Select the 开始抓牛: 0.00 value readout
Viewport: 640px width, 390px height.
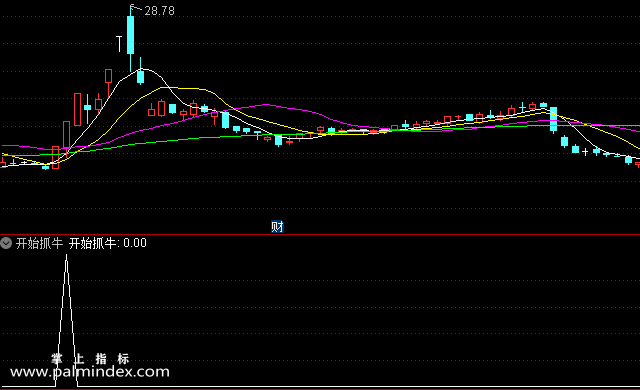[x=107, y=243]
